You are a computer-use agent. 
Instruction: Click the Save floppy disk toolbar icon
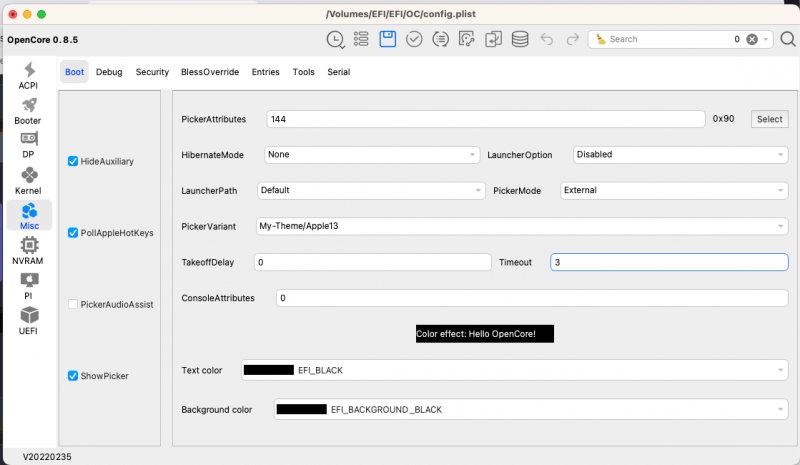pos(387,39)
